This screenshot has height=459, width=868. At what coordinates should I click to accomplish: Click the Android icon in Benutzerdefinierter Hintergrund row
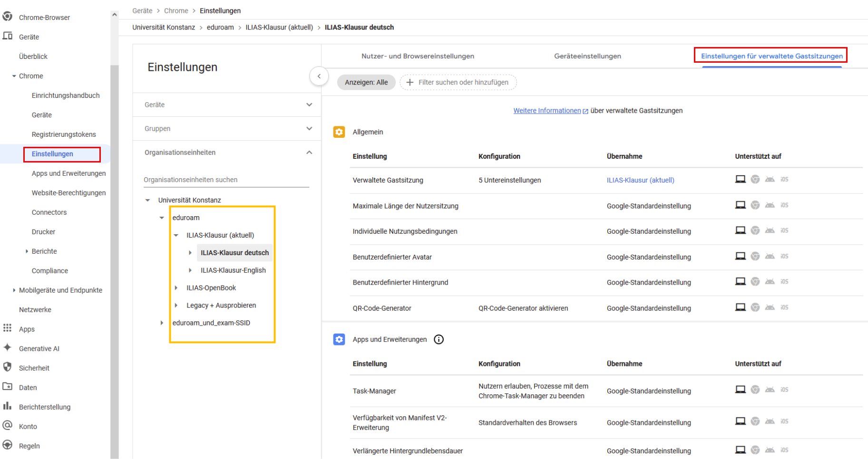click(770, 282)
